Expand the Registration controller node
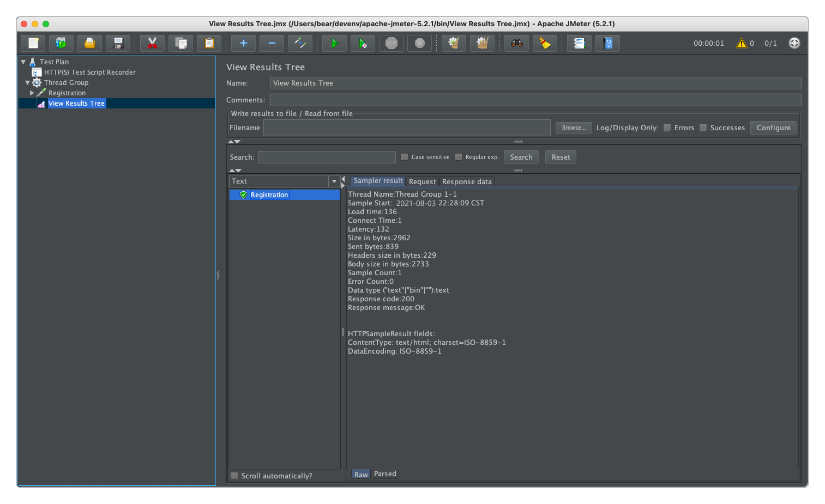Image resolution: width=825 pixels, height=504 pixels. tap(32, 93)
